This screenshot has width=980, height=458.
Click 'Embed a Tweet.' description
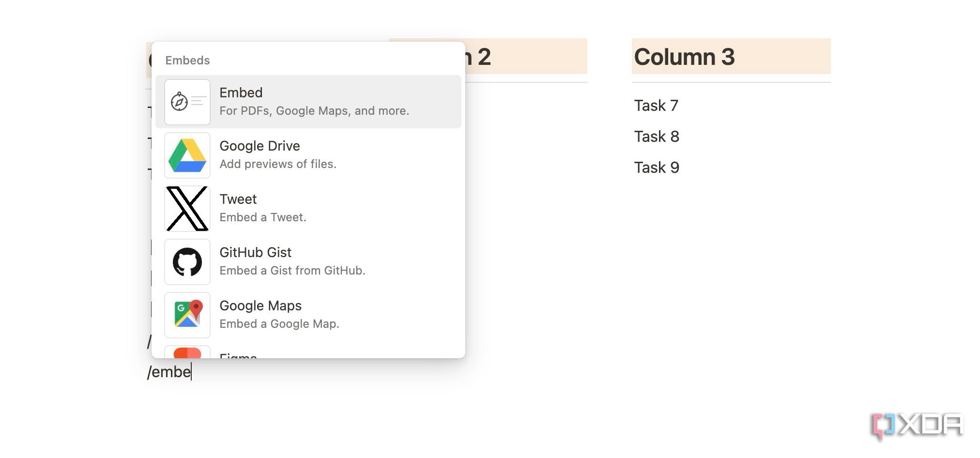[263, 217]
